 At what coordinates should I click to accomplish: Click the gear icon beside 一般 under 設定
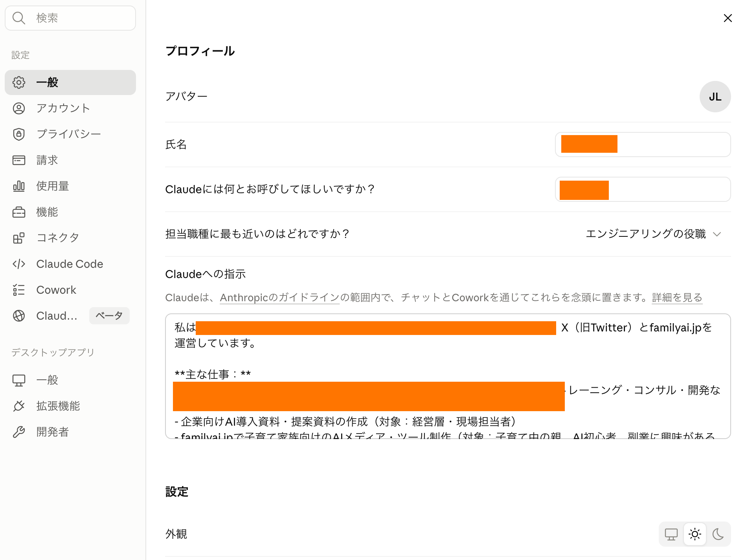18,82
